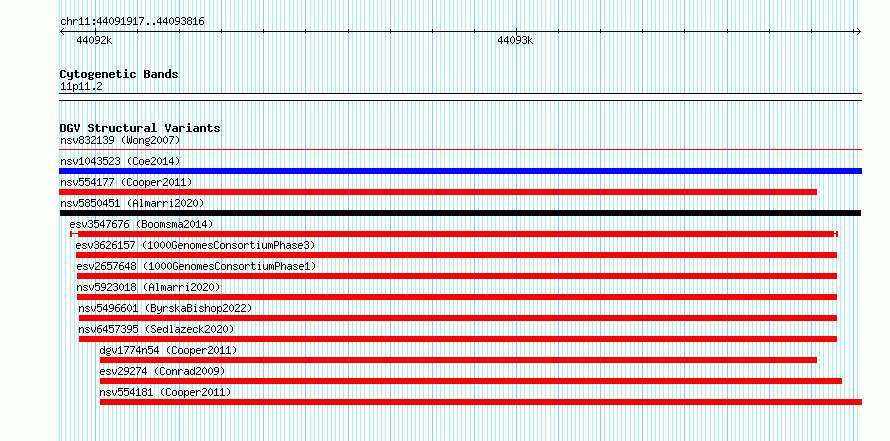Viewport: 890px width, 441px height.
Task: Open nsv5850451 (Almarri2020) label
Action: click(x=132, y=203)
